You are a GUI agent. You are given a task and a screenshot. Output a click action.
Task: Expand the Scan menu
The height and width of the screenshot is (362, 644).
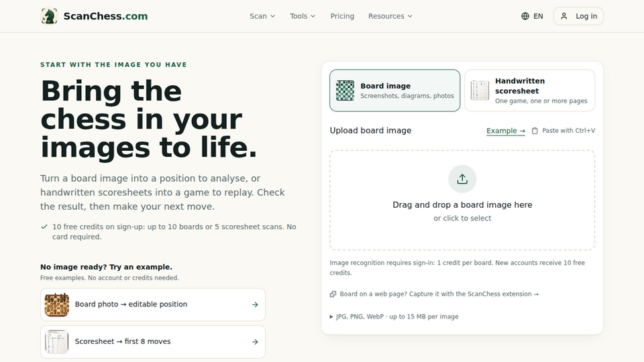[262, 16]
